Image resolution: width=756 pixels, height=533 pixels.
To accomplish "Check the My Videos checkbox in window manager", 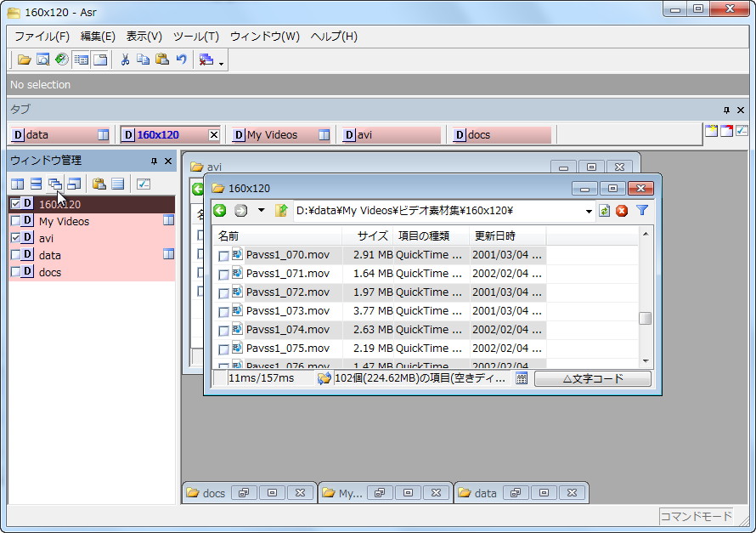I will [15, 221].
